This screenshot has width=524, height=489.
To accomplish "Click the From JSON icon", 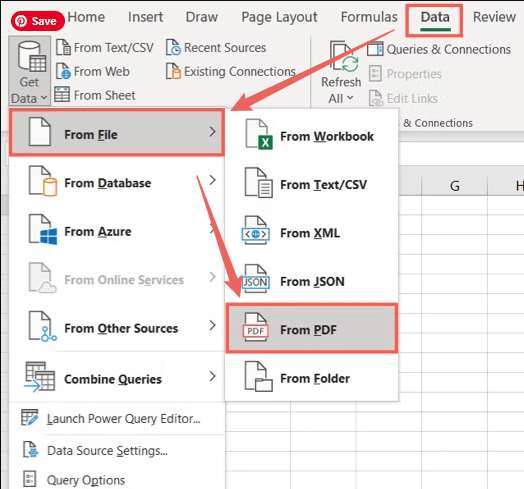I will click(255, 279).
